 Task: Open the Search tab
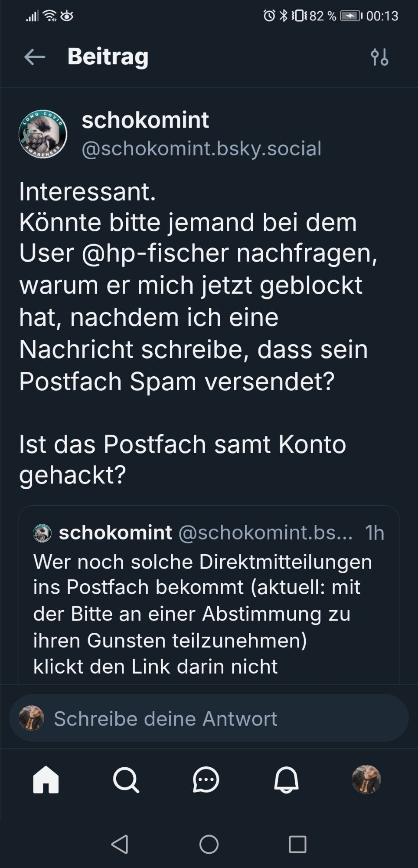(x=126, y=780)
